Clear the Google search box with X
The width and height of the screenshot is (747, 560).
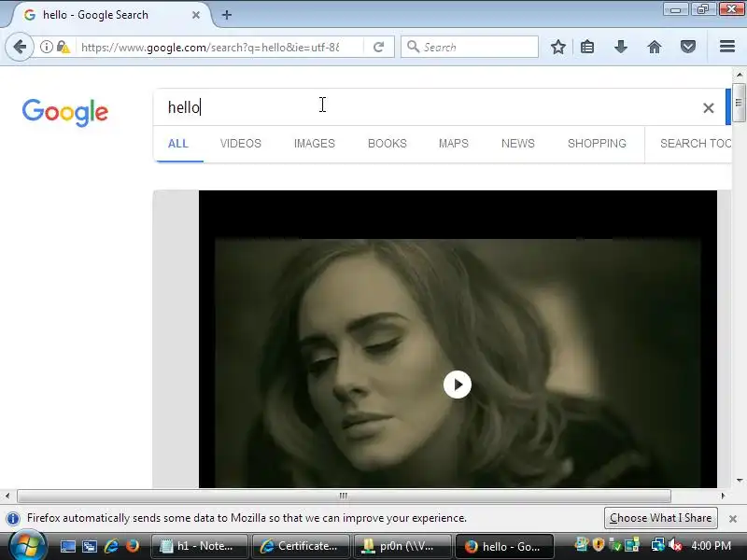tap(709, 108)
